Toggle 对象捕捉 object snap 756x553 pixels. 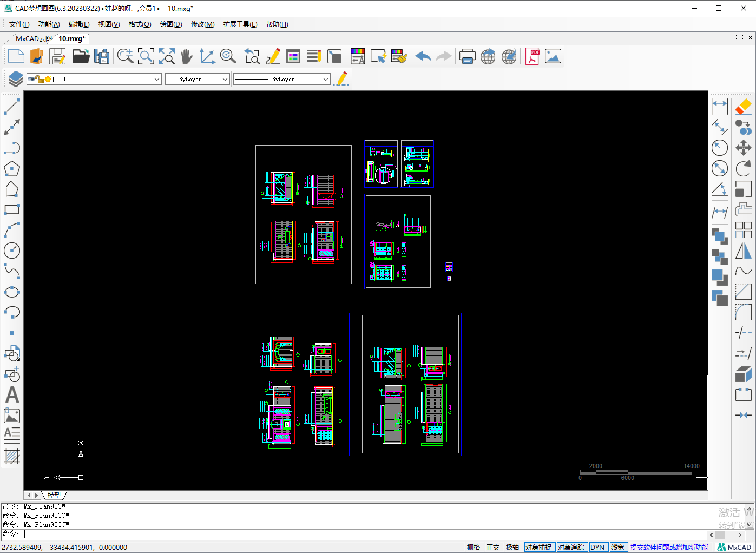(x=539, y=547)
